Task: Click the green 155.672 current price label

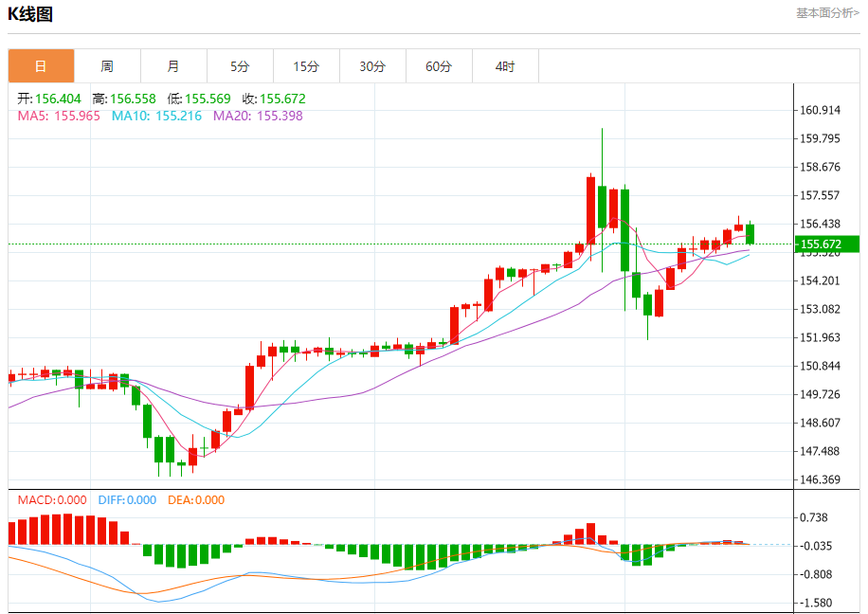Action: (x=826, y=244)
